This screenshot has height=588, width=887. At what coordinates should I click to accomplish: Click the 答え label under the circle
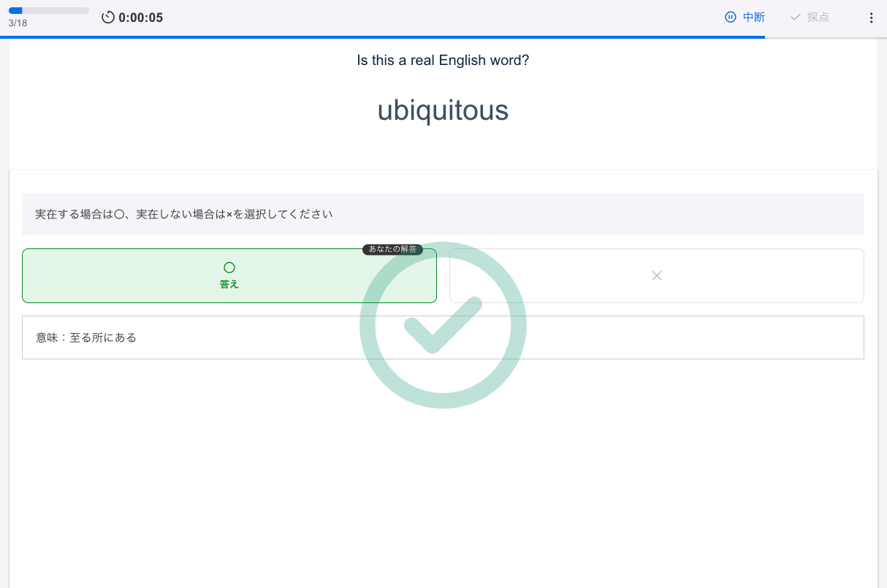tap(229, 285)
